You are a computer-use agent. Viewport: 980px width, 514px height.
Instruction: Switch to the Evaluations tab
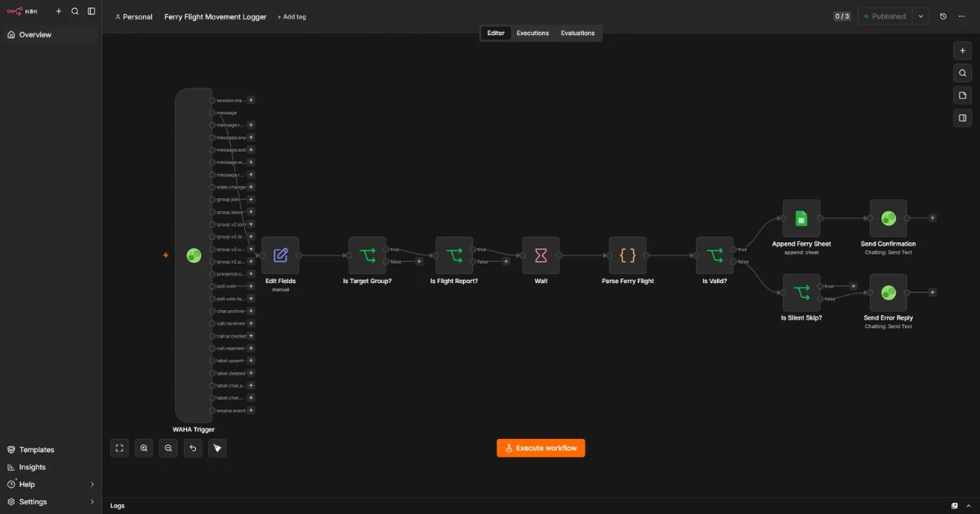[577, 33]
